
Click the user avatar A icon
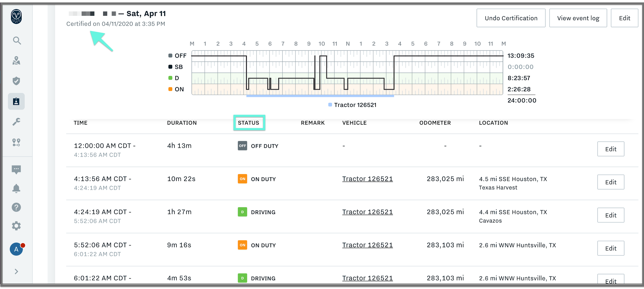click(16, 249)
